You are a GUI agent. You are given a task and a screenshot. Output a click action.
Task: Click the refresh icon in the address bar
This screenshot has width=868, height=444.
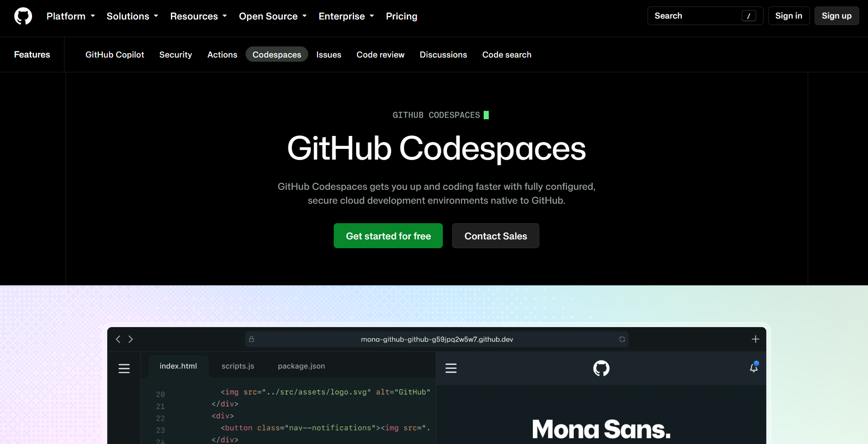coord(622,339)
